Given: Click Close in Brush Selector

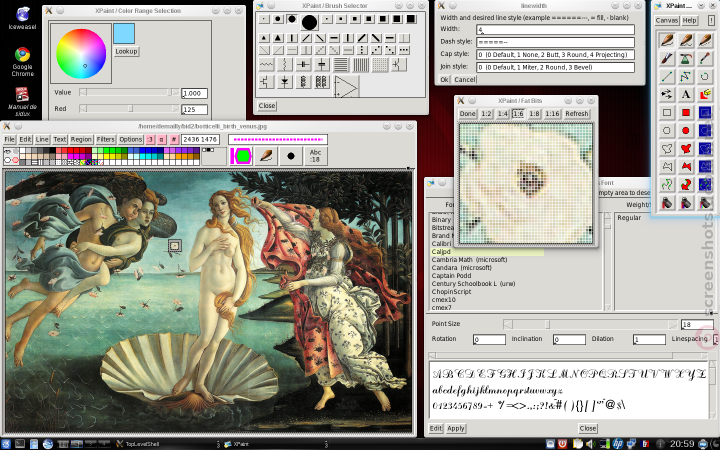Looking at the screenshot, I should pos(267,106).
